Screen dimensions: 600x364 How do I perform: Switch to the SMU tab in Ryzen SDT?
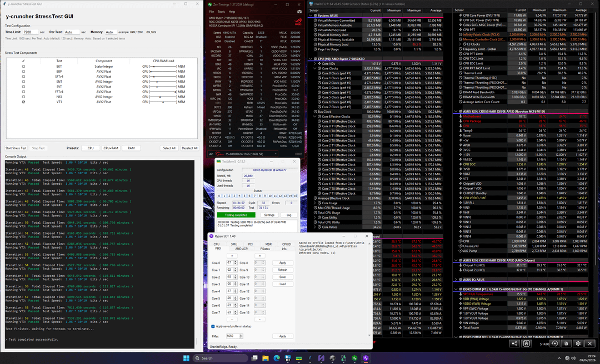(x=234, y=244)
